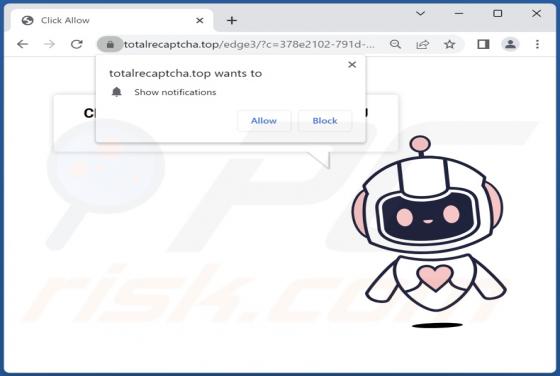560x376 pixels.
Task: Open the Chrome three-dot menu
Action: point(537,44)
